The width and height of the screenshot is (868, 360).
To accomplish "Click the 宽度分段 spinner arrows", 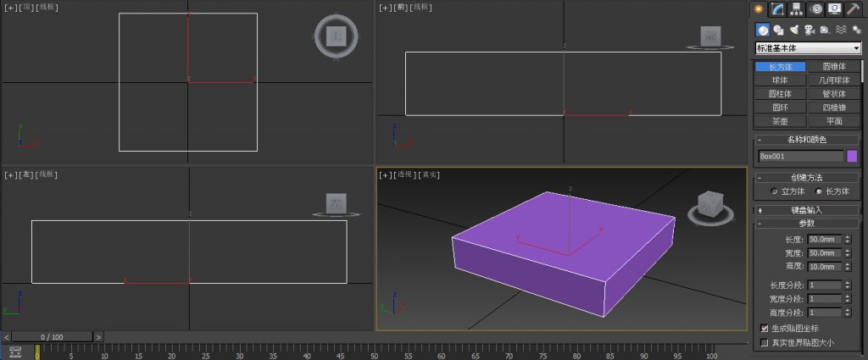I will coord(847,299).
